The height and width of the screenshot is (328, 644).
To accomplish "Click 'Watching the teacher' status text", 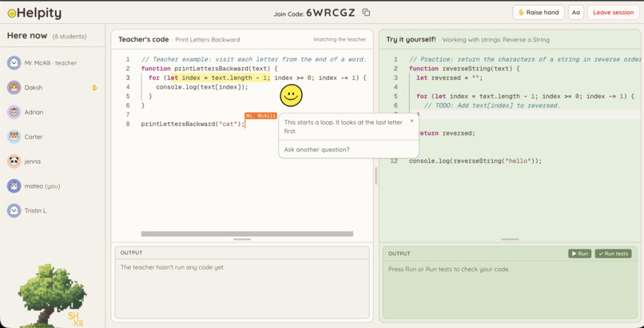I will 340,39.
